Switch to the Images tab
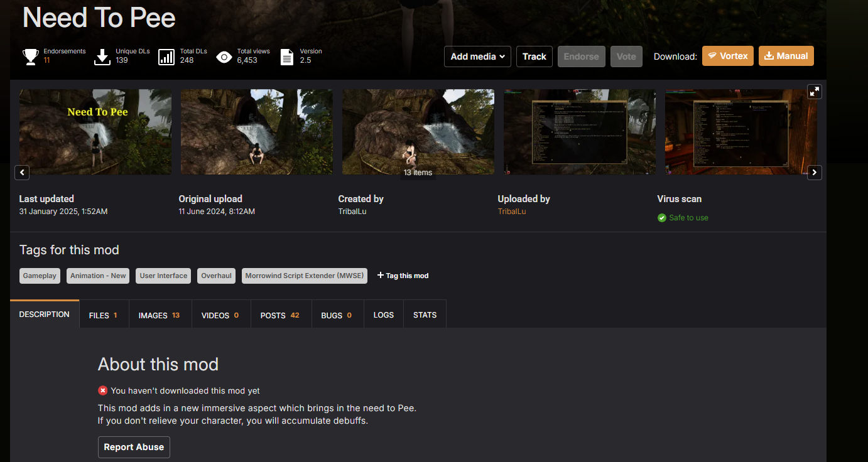This screenshot has width=868, height=462. [160, 315]
